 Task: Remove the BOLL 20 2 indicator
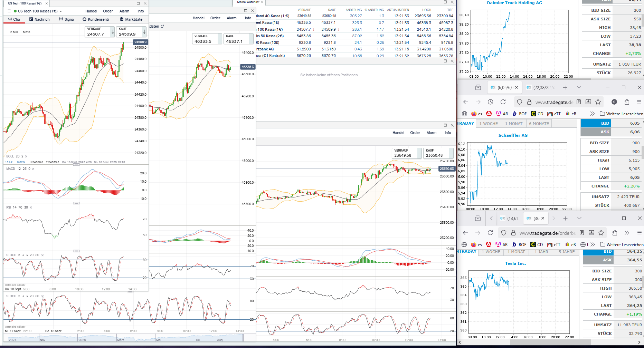click(26, 156)
